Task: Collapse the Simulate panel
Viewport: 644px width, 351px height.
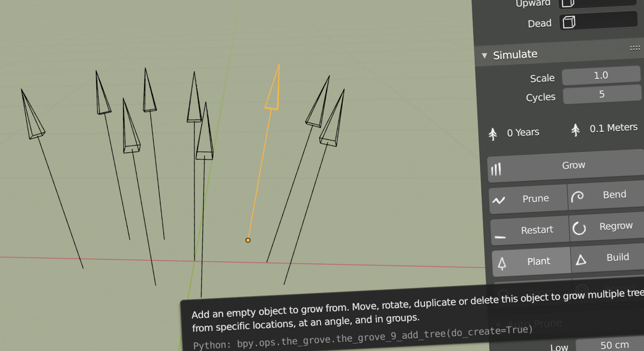Action: click(485, 56)
